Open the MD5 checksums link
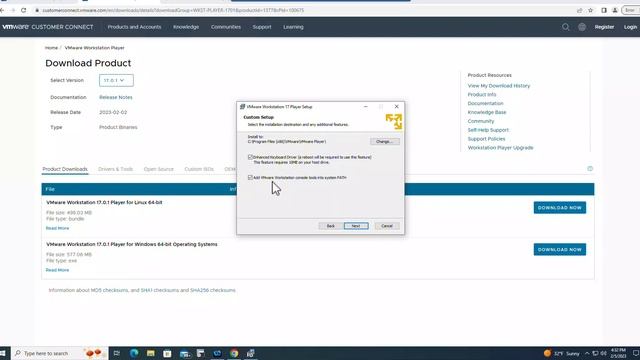 (x=109, y=290)
